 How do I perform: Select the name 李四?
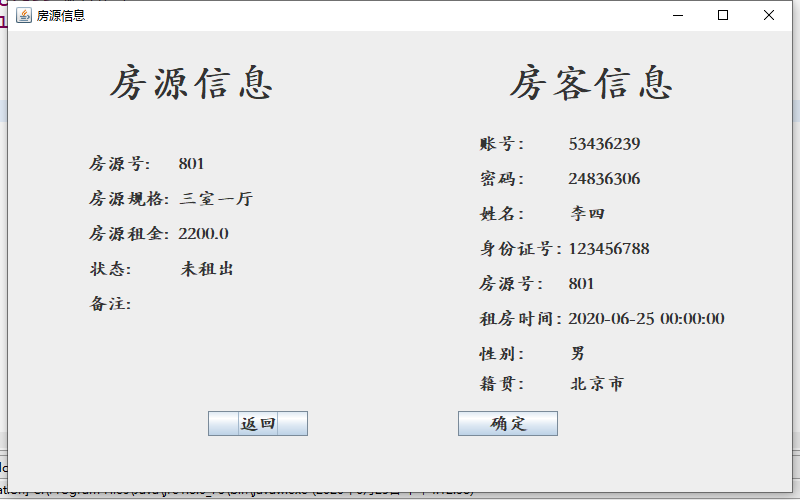click(x=587, y=213)
